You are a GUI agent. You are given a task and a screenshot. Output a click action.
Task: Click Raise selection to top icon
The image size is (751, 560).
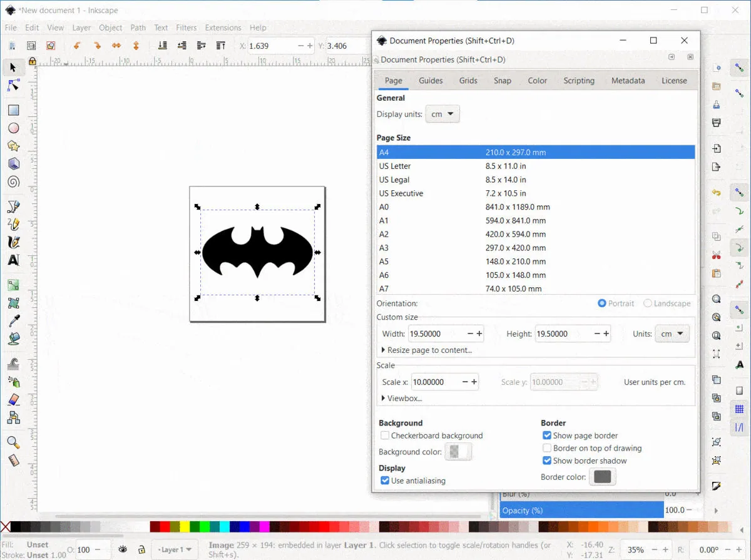[220, 46]
